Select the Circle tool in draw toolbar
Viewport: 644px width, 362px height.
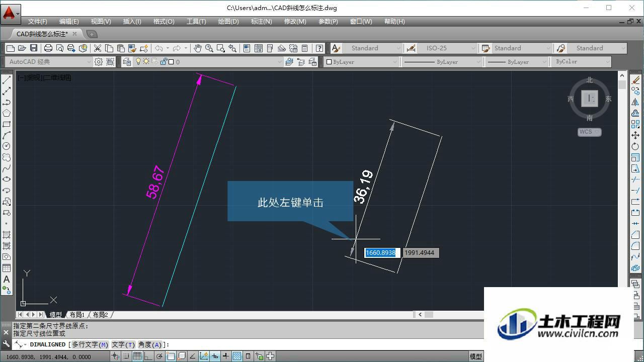7,146
